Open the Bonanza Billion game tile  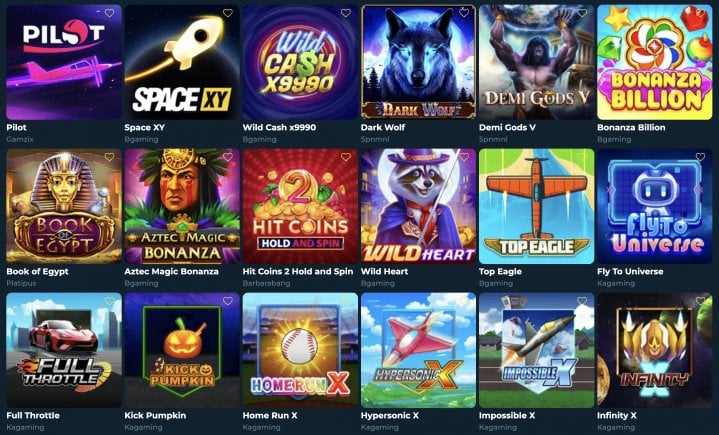click(654, 62)
